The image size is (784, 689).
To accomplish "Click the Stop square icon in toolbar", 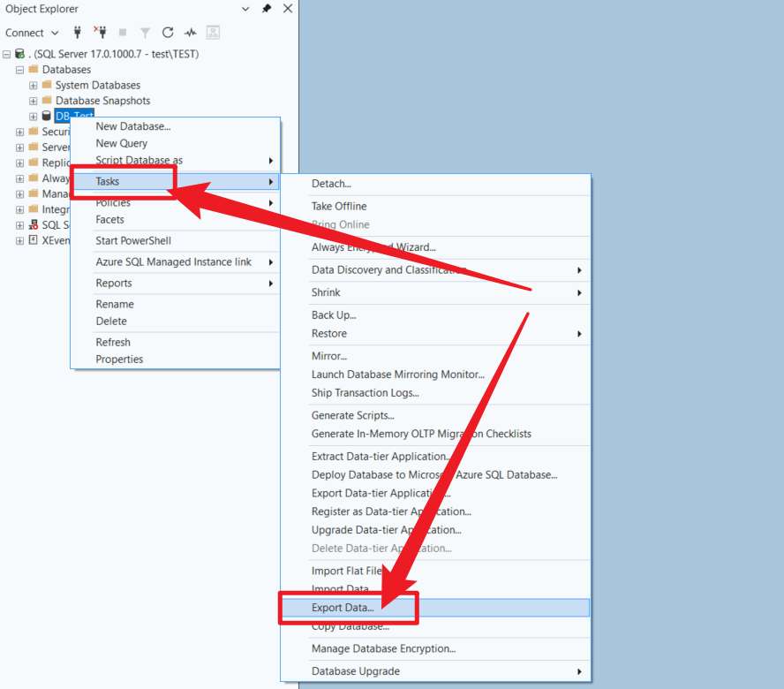I will coord(123,33).
